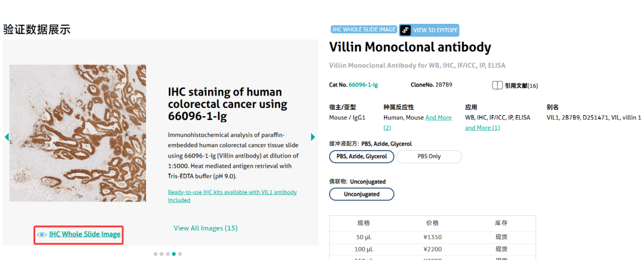Select PBS Only buffer option

click(x=429, y=156)
